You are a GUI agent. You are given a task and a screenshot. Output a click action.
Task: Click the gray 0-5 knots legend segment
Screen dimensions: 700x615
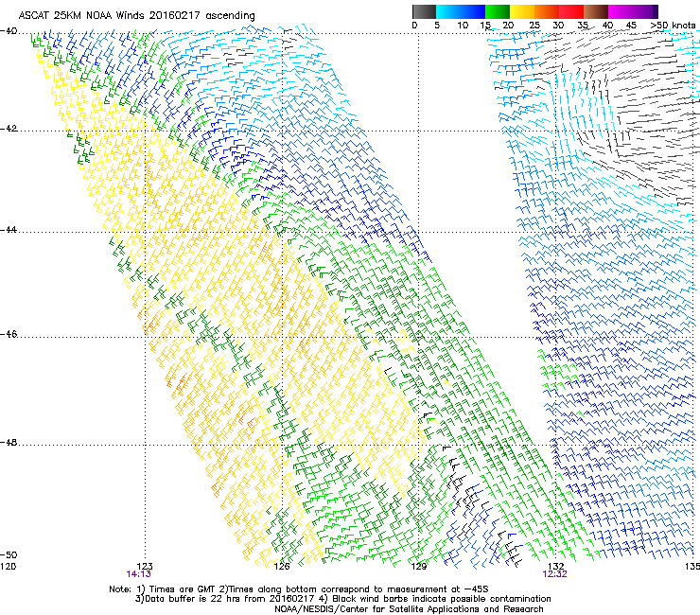[x=424, y=11]
